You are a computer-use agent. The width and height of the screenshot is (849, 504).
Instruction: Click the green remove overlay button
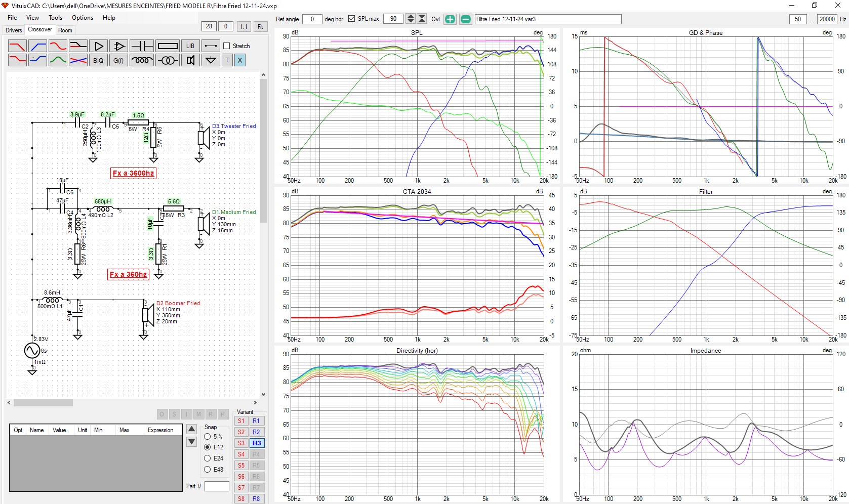click(x=466, y=19)
